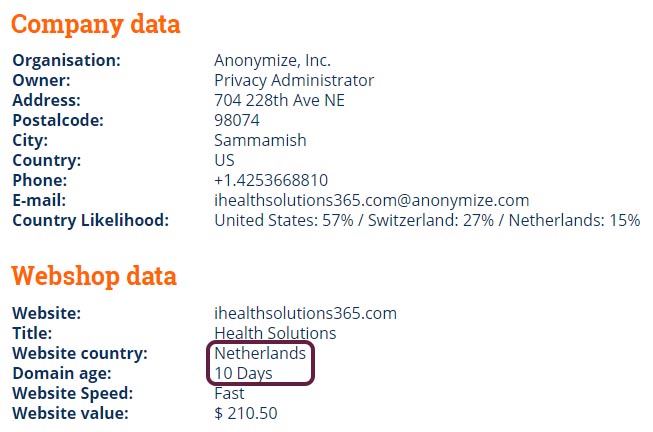Click the Website country label
The width and height of the screenshot is (653, 432).
(x=80, y=353)
